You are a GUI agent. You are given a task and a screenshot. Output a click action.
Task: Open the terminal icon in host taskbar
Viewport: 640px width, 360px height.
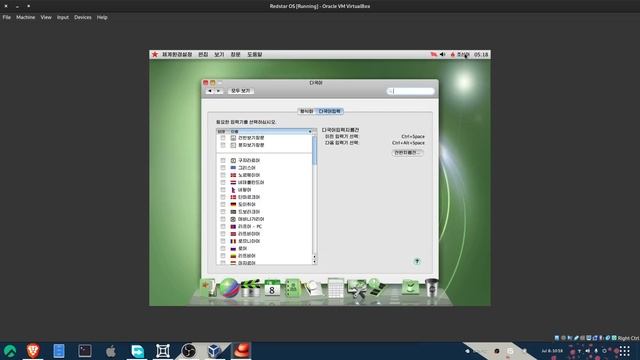click(x=85, y=351)
